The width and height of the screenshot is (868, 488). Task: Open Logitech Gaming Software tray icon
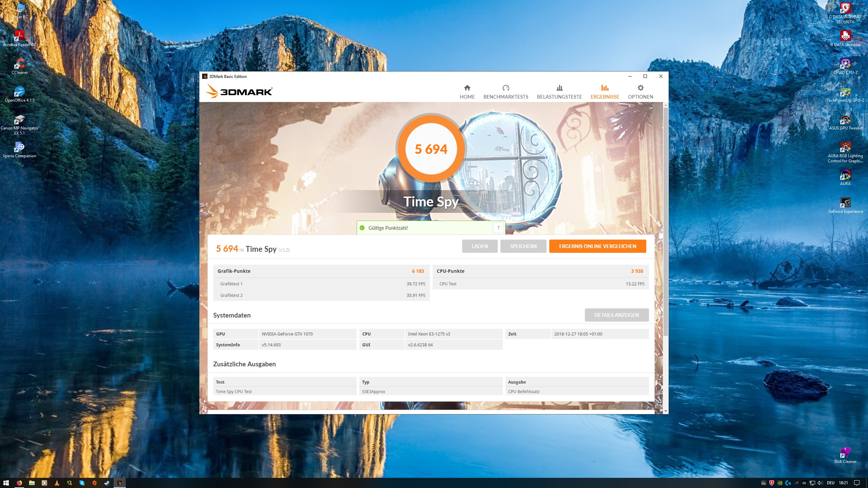[x=788, y=483]
